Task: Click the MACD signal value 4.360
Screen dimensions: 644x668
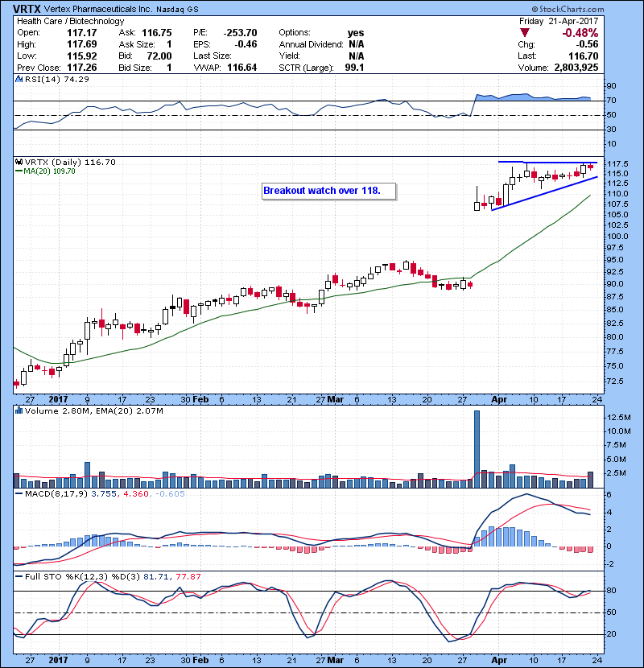Action: point(136,494)
